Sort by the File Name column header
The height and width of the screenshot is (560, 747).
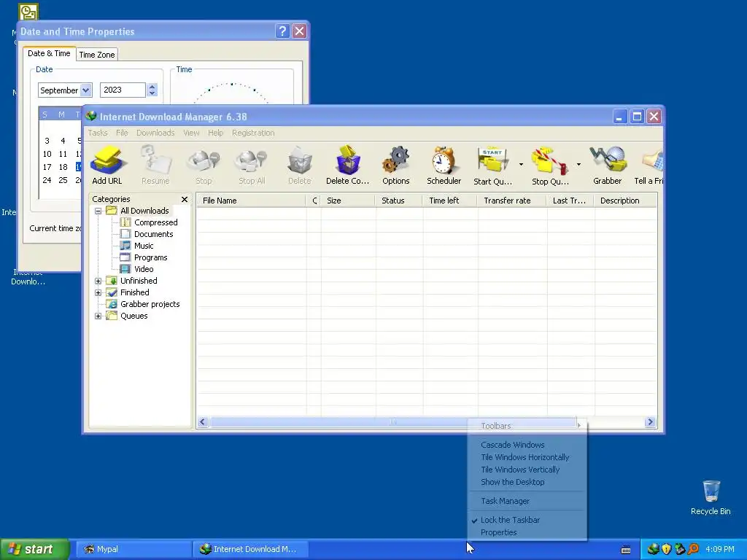(251, 201)
